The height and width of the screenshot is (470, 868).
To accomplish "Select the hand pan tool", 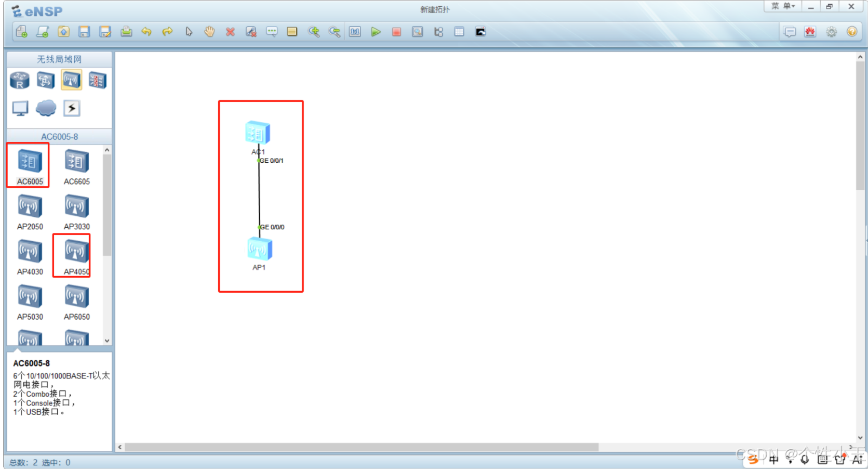I will (x=209, y=32).
